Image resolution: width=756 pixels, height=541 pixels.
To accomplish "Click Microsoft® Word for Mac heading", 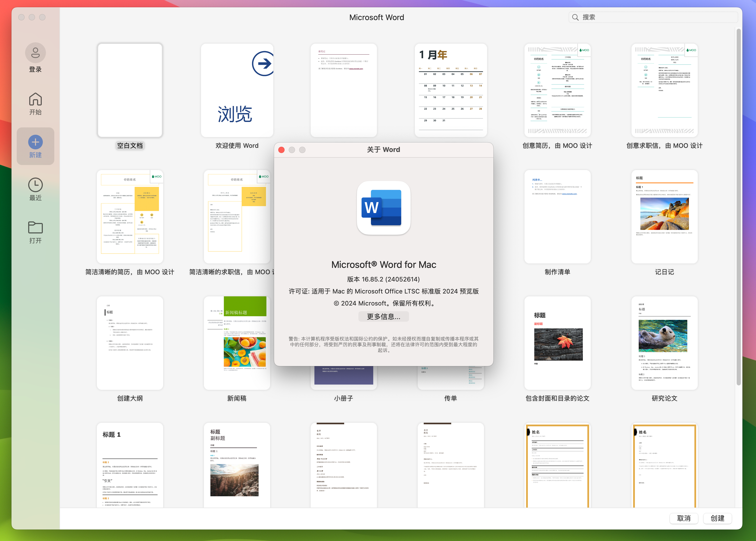I will (x=383, y=264).
